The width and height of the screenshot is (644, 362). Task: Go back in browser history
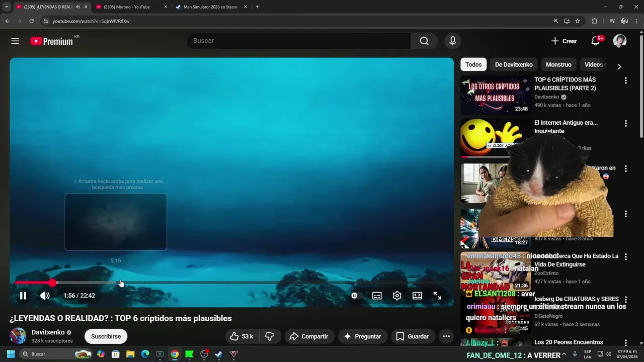[x=7, y=21]
